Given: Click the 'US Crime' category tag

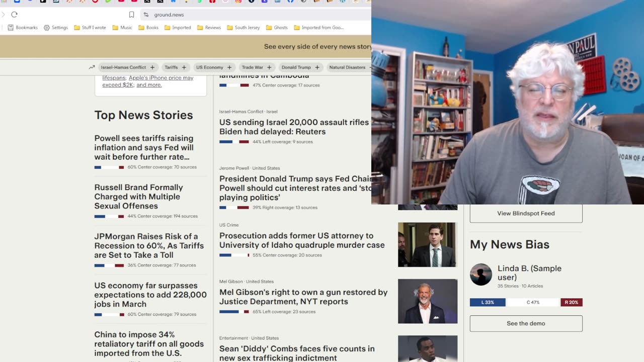Looking at the screenshot, I should coord(229,225).
